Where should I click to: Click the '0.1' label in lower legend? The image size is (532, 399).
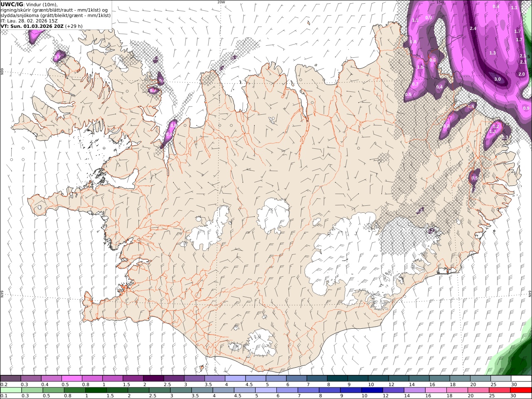(x=3, y=396)
